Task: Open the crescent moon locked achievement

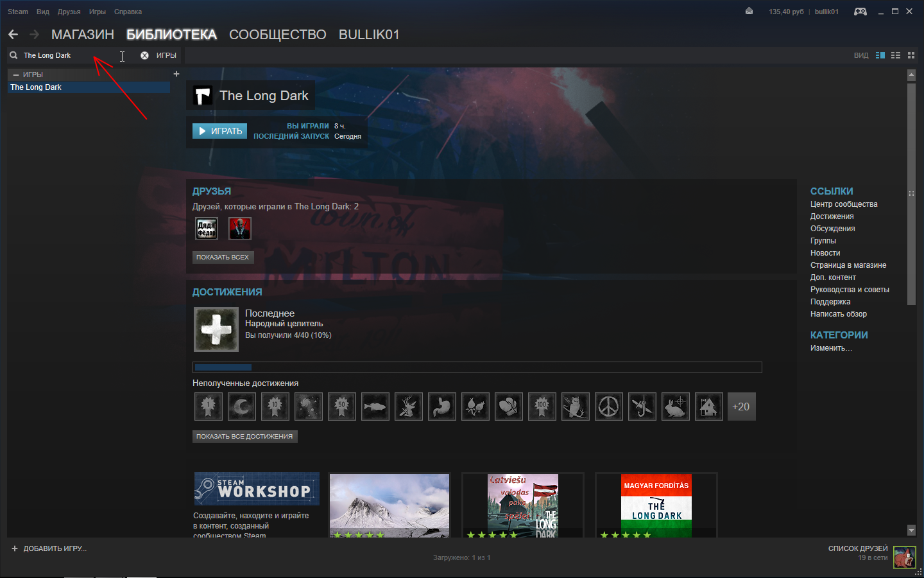Action: click(x=241, y=407)
